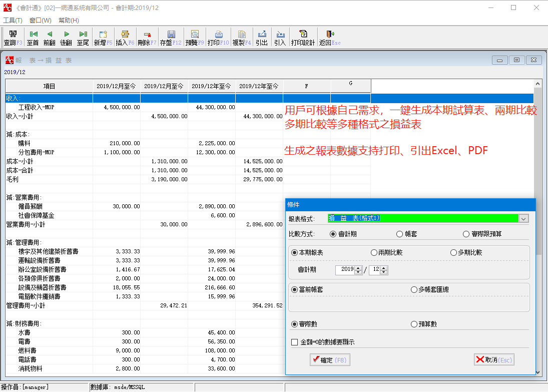Image resolution: width=548 pixels, height=392 pixels.
Task: Select 多帳套匯總 radio option
Action: pos(414,290)
